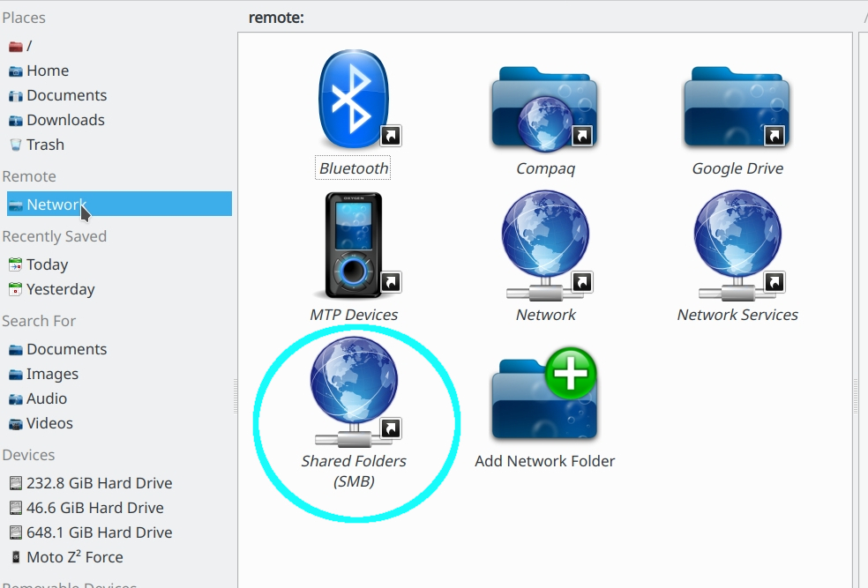Show files saved Yesterday

60,289
